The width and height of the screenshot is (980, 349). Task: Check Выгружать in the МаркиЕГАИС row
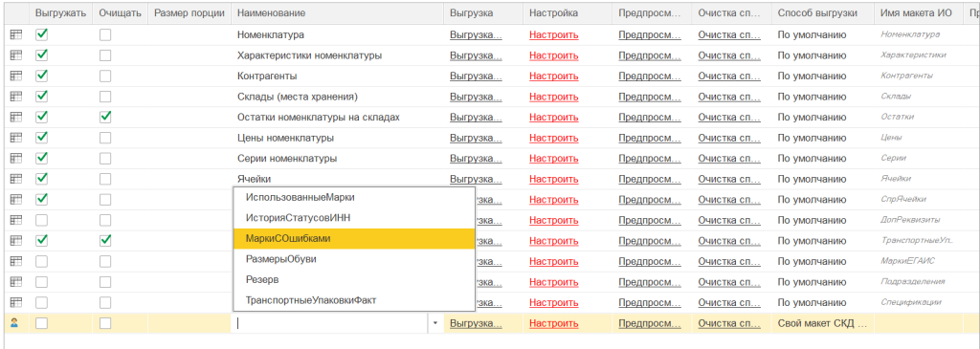click(42, 262)
